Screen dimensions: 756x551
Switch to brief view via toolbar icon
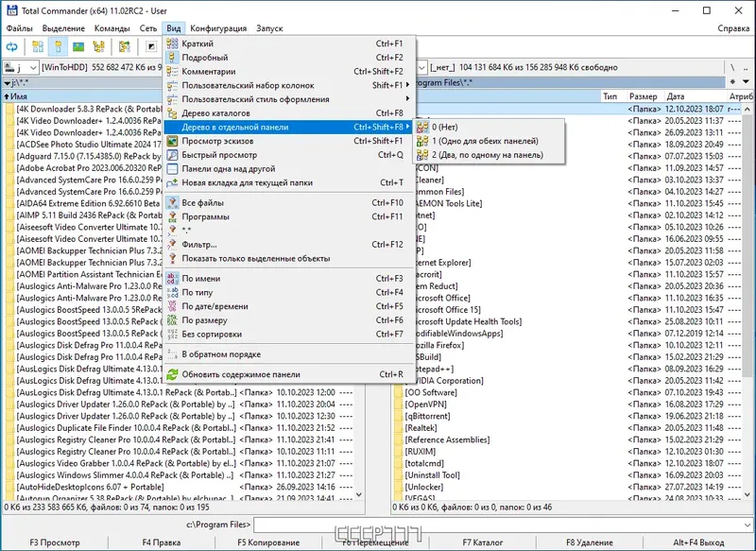38,46
